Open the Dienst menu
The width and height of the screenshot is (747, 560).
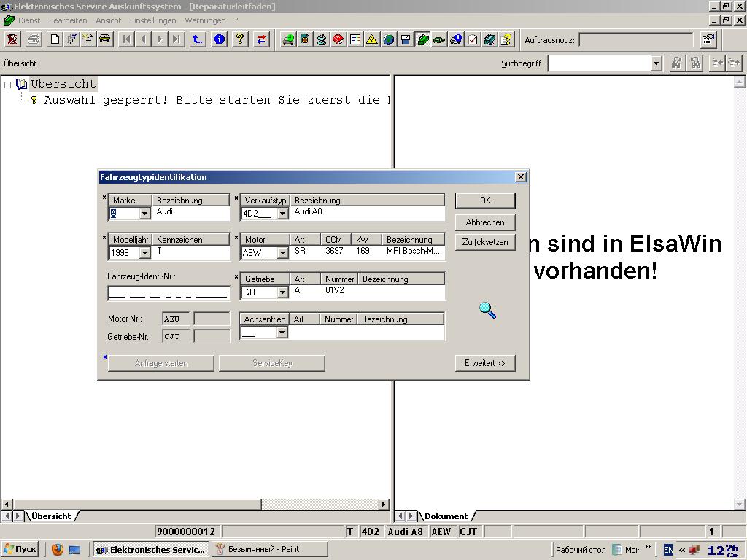point(29,20)
